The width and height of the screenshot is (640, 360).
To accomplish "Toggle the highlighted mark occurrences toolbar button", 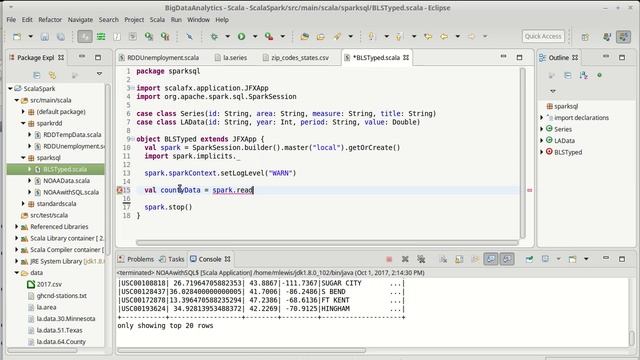I will point(85,36).
